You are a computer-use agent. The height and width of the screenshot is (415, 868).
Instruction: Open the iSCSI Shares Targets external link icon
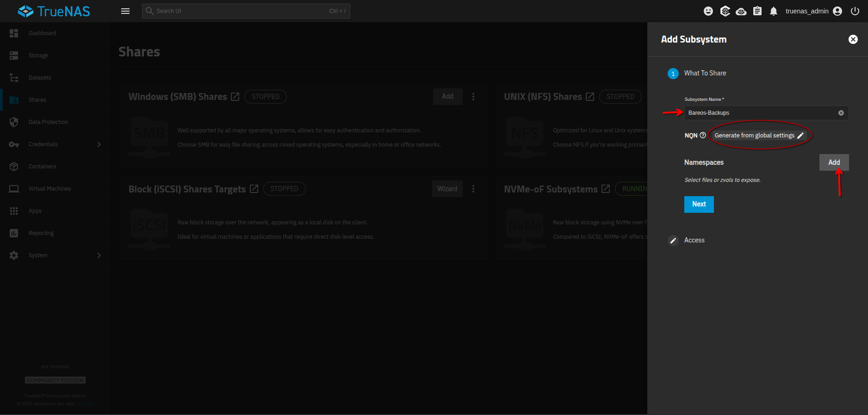coord(254,189)
